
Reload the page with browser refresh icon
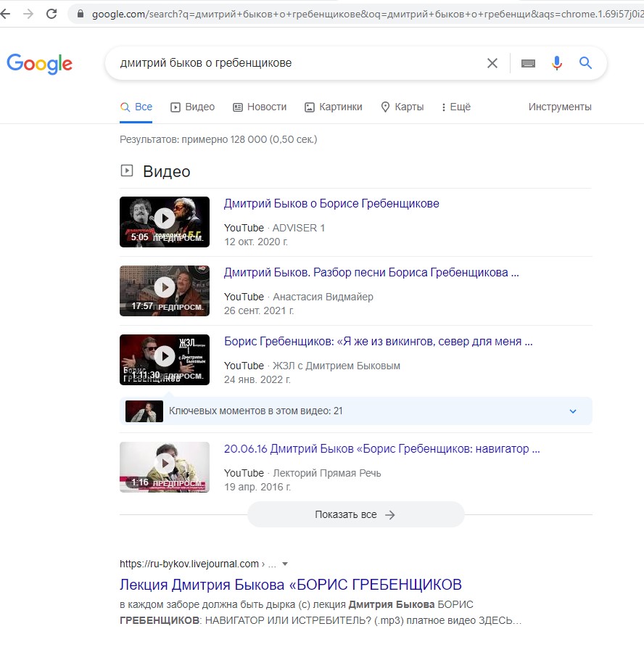[51, 14]
